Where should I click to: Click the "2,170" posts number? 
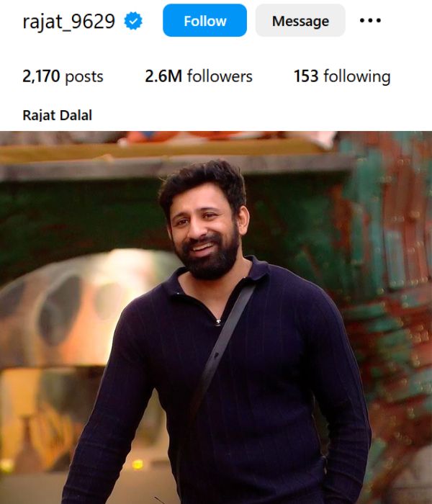[x=41, y=76]
